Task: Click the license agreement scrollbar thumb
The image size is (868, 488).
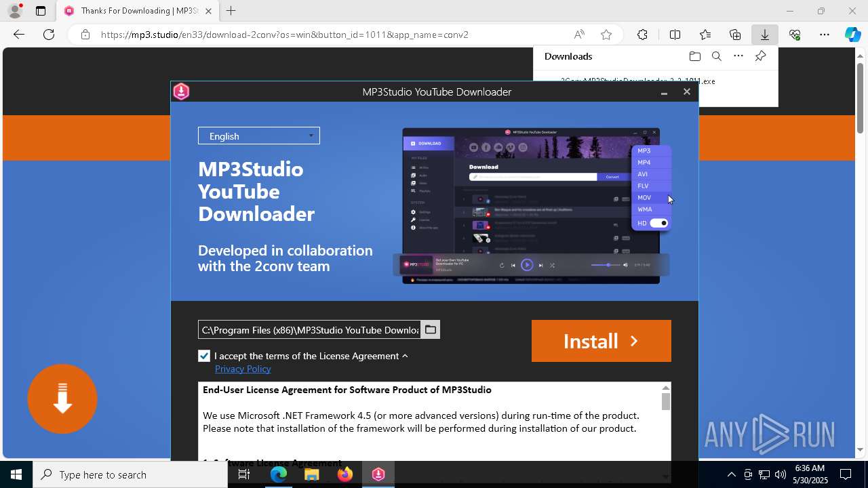Action: pos(666,401)
